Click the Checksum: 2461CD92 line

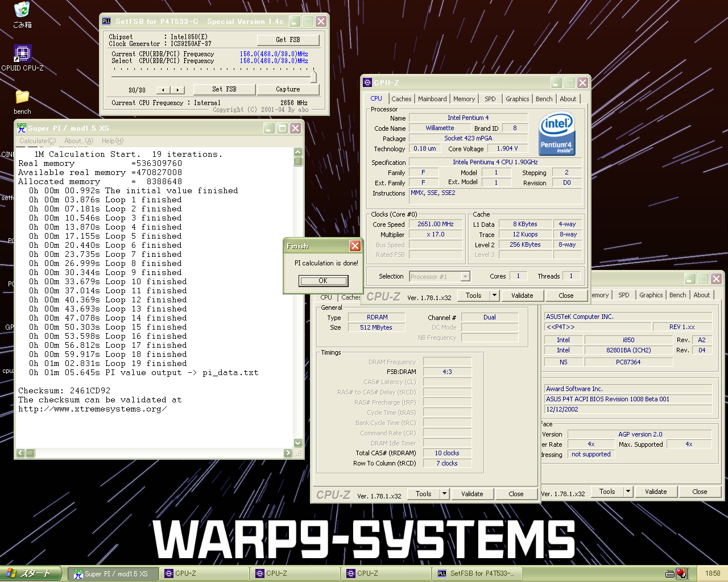(x=64, y=391)
